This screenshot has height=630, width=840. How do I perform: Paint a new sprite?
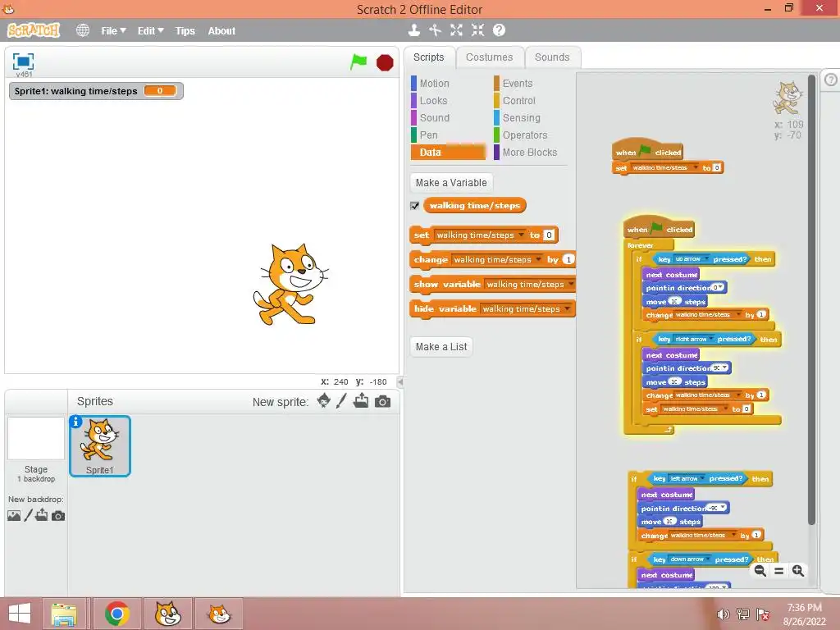341,400
